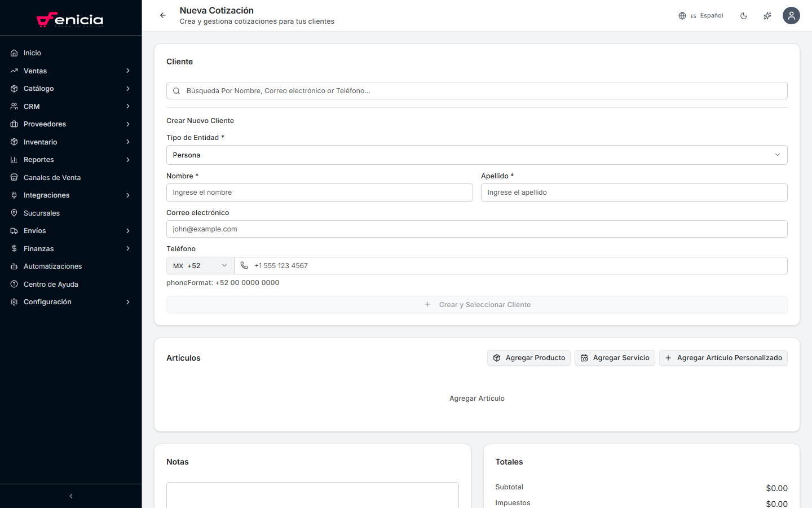Toggle dark mode with the moon icon
The width and height of the screenshot is (812, 508).
(x=744, y=16)
